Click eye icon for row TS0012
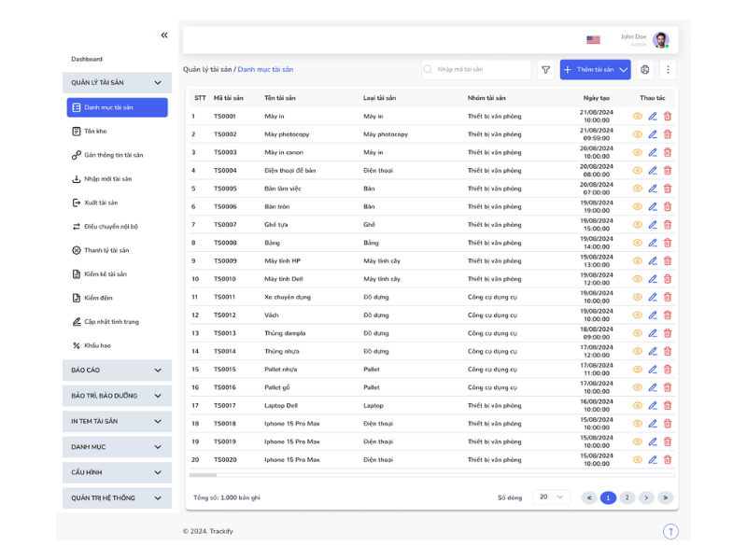The height and width of the screenshot is (560, 747). point(638,315)
